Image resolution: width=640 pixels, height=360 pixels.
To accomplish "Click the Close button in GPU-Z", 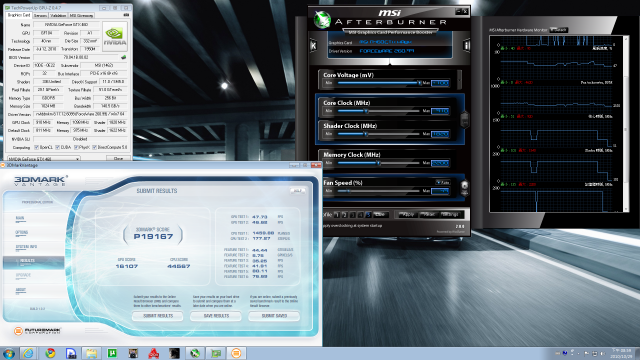I will pos(118,158).
